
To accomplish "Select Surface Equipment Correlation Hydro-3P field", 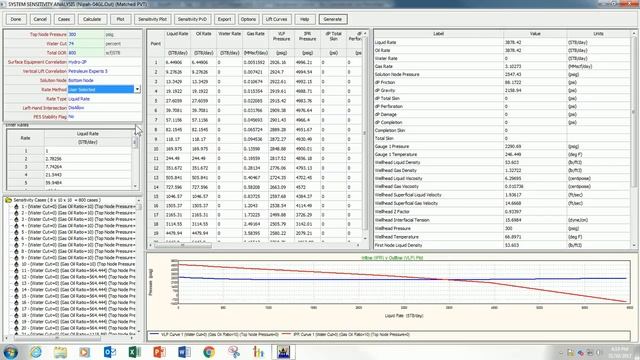I will coord(104,62).
